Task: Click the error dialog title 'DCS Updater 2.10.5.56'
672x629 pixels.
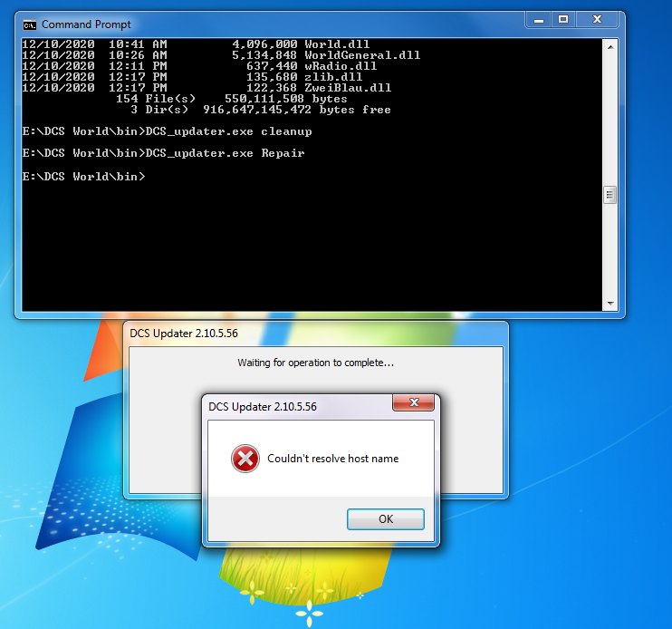Action: click(263, 407)
